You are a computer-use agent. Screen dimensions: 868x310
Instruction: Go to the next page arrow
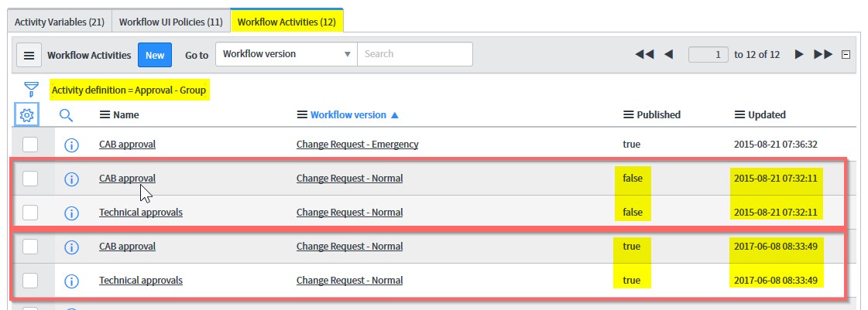point(800,54)
